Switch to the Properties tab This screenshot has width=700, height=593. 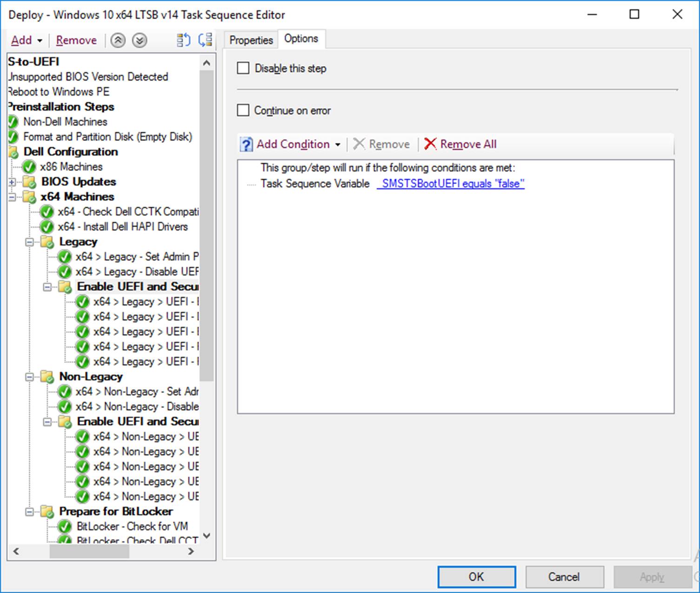251,40
